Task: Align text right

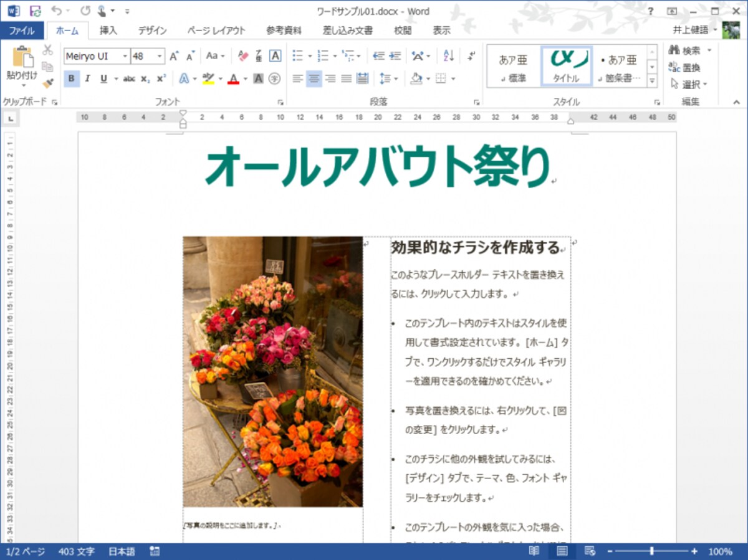Action: [330, 78]
